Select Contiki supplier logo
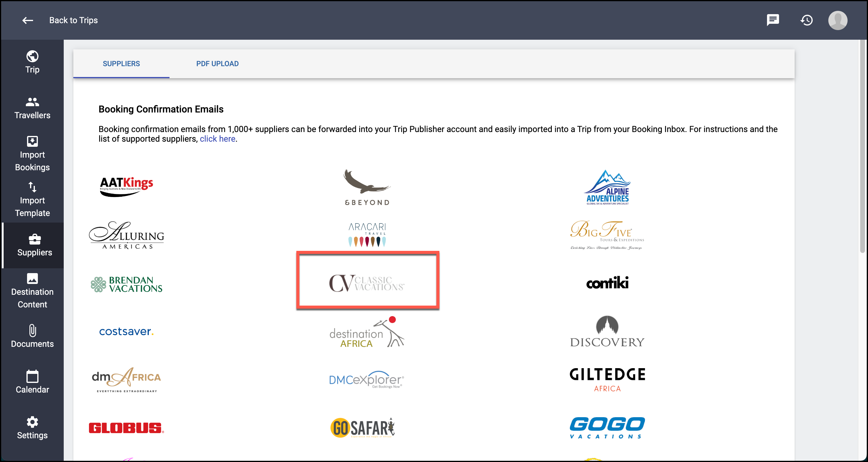 point(607,283)
